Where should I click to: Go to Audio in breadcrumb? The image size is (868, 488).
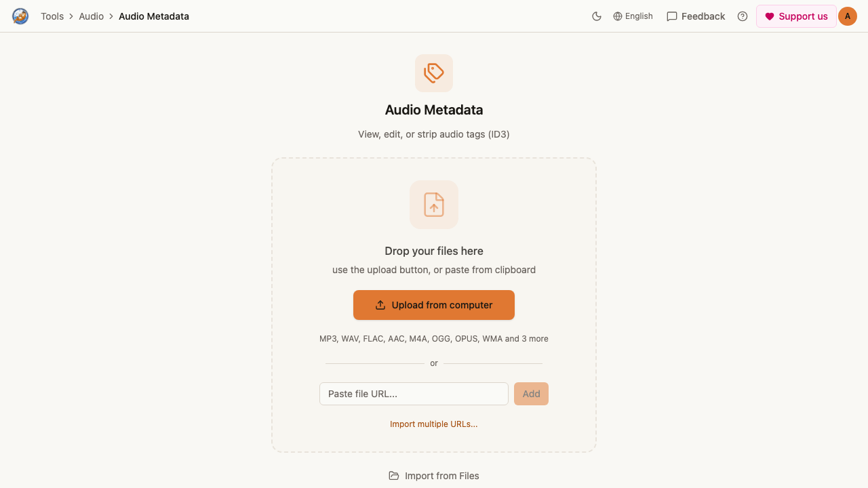click(x=92, y=16)
